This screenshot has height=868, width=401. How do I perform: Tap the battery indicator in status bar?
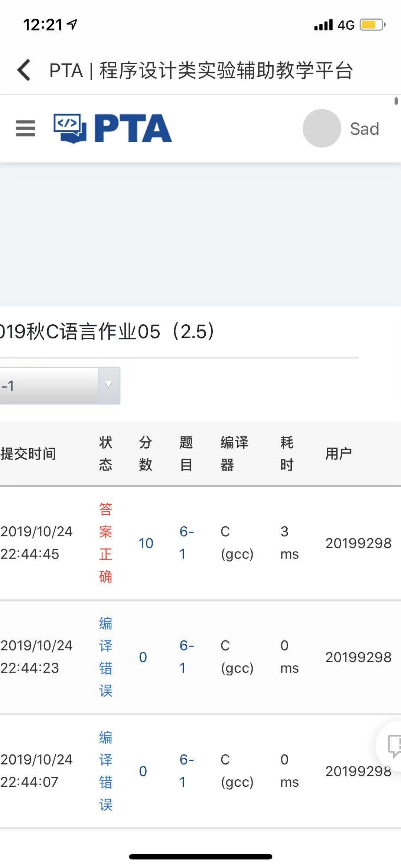[x=372, y=25]
